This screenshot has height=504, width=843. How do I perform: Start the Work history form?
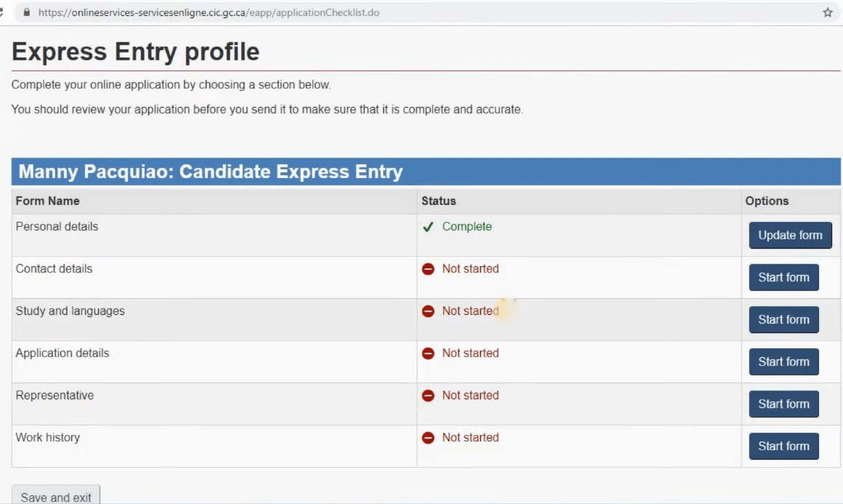pos(783,447)
